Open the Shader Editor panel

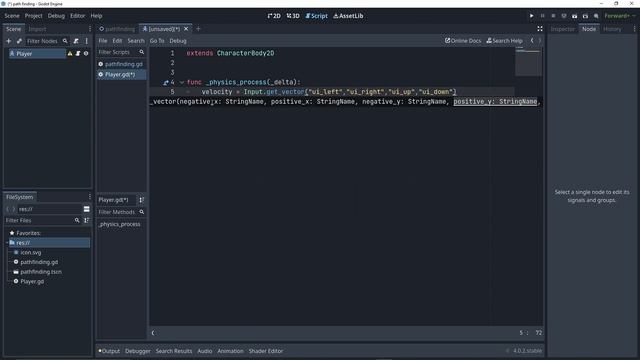266,351
